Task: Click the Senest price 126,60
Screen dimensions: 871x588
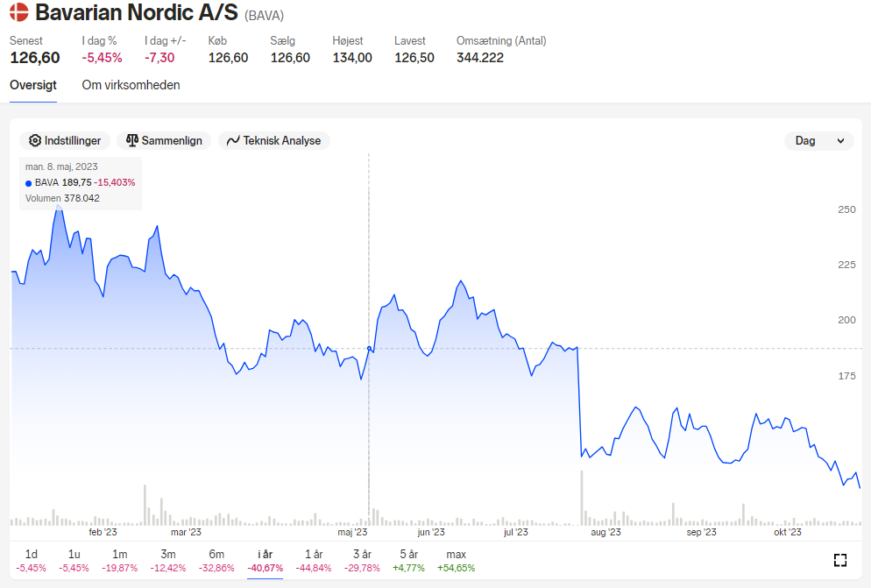Action: click(x=35, y=58)
